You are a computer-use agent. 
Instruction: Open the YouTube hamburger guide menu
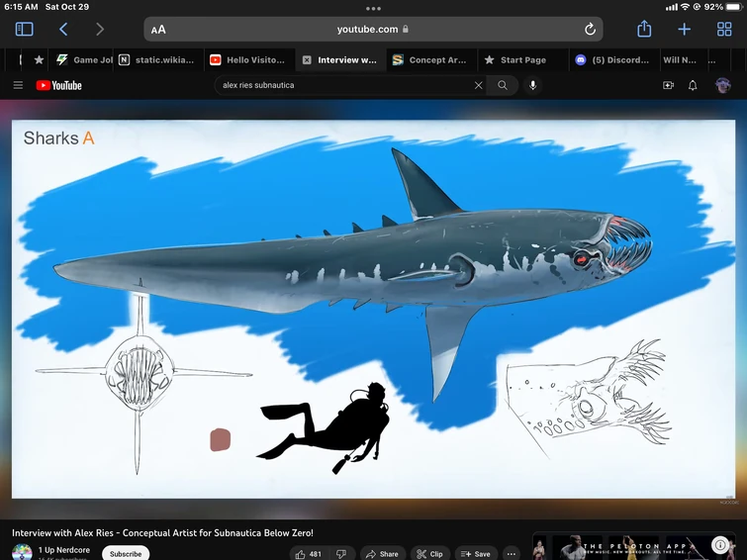point(18,85)
